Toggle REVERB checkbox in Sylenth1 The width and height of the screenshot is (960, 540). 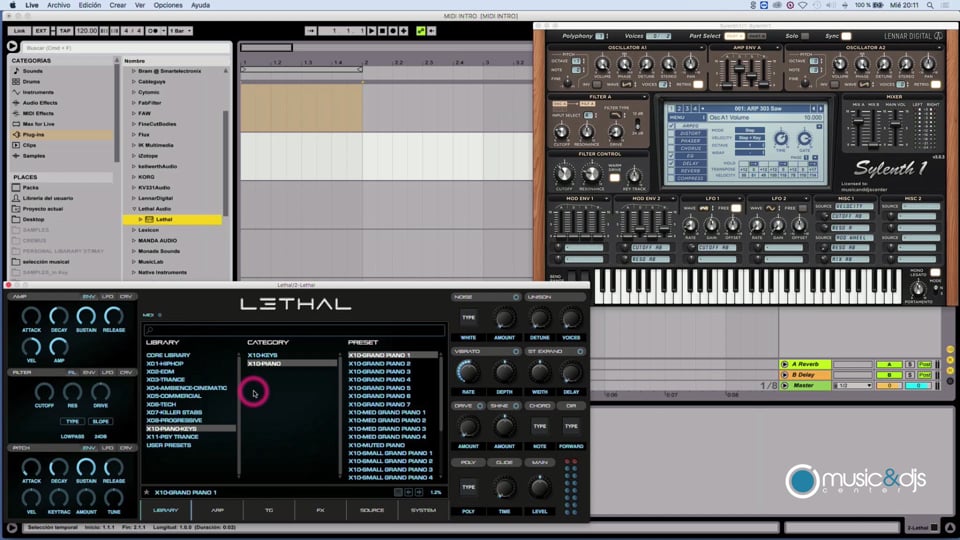pyautogui.click(x=672, y=171)
